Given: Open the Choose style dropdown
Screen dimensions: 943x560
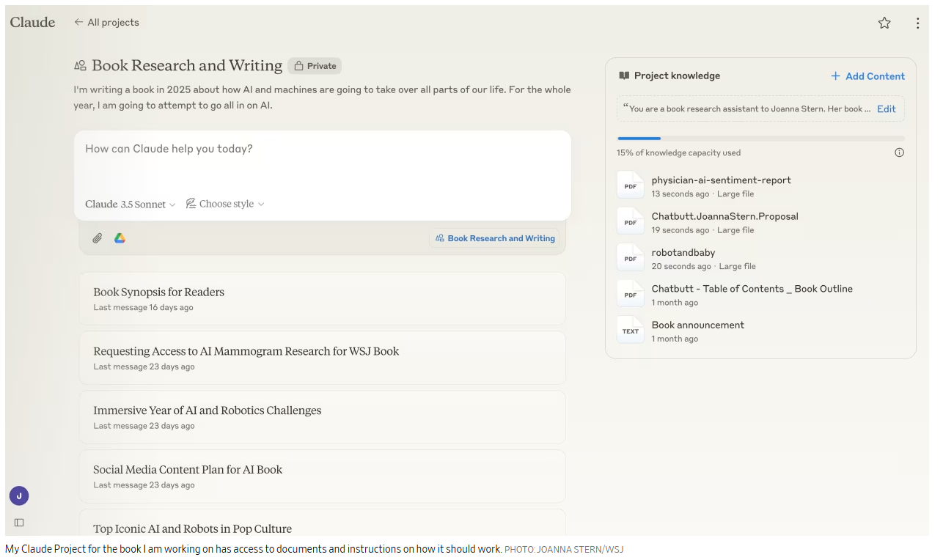Looking at the screenshot, I should [225, 204].
